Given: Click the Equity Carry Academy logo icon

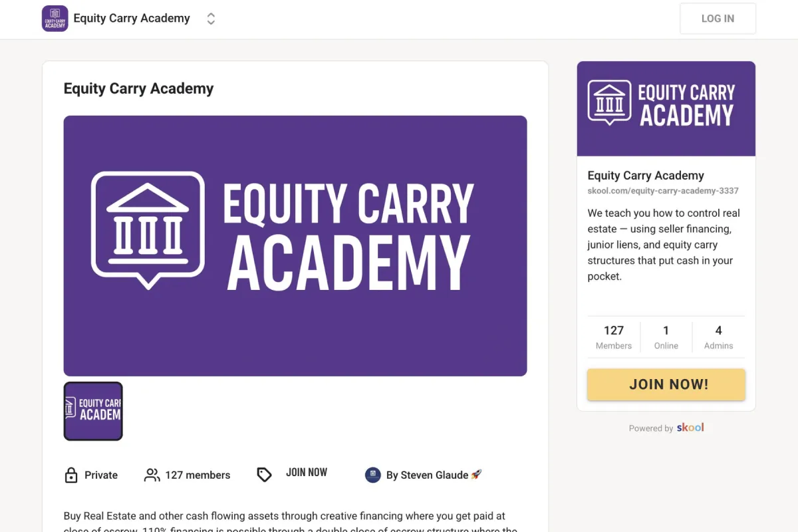Looking at the screenshot, I should [55, 18].
